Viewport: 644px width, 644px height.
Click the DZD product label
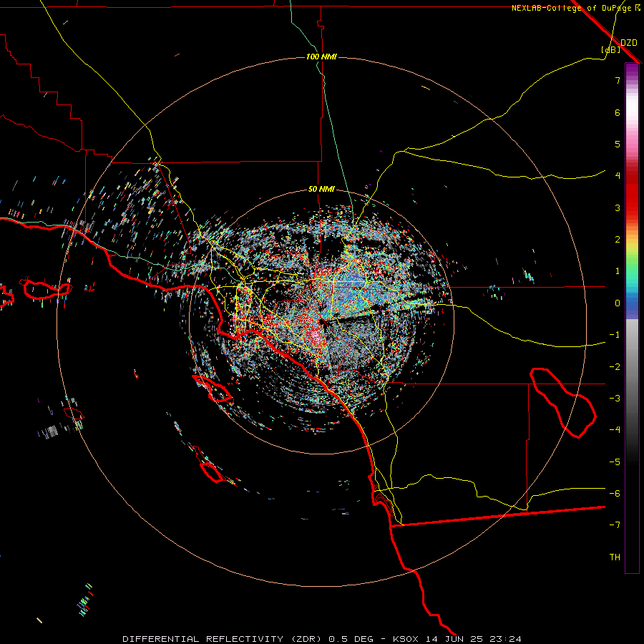coord(629,42)
